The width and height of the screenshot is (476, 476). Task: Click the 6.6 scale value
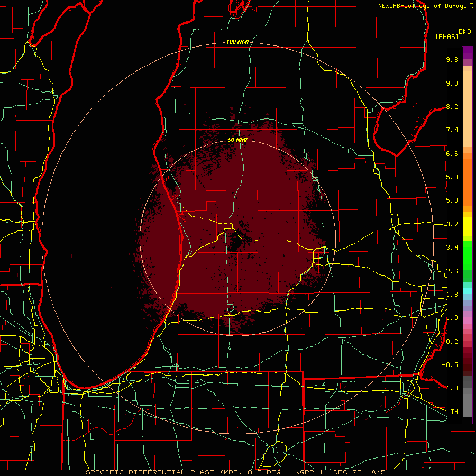(x=452, y=153)
